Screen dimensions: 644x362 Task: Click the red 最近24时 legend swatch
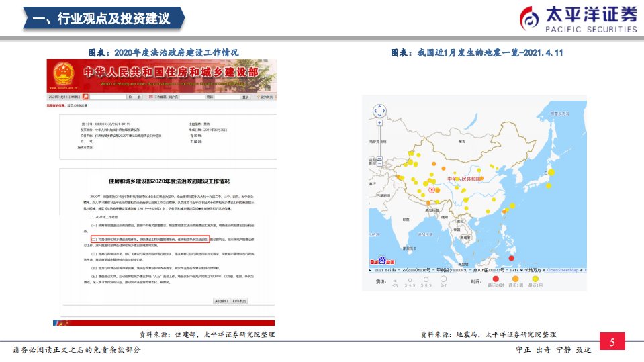(496, 279)
